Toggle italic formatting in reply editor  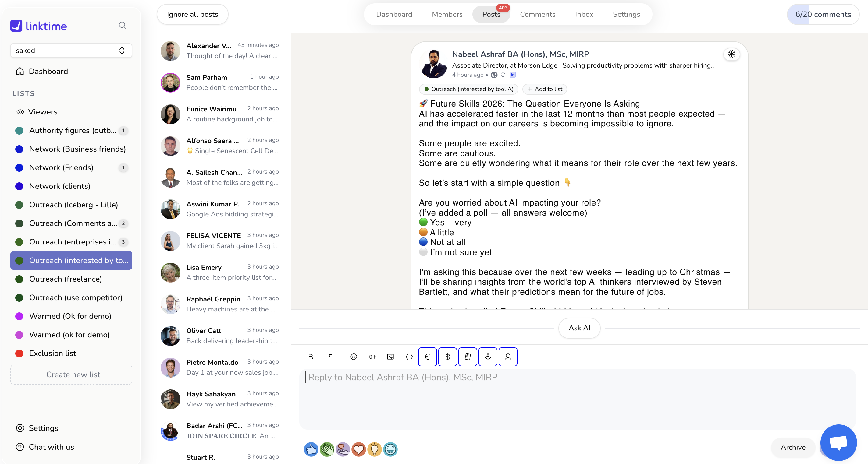[x=329, y=357]
